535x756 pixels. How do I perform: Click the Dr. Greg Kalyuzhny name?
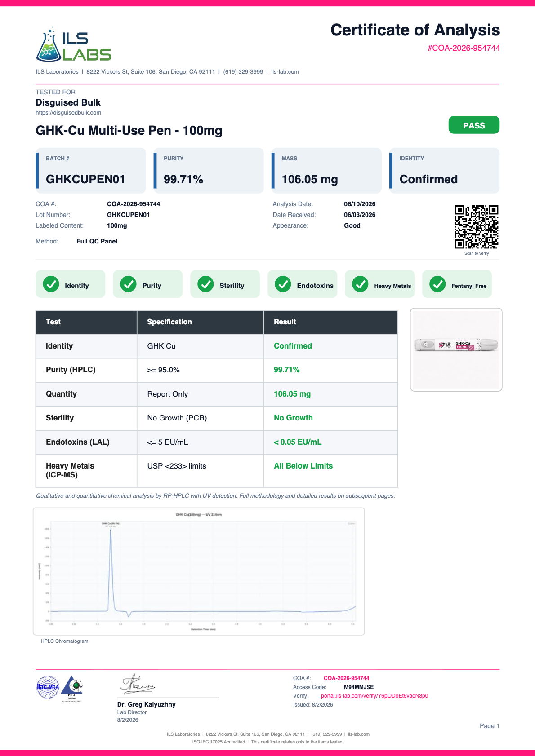pyautogui.click(x=147, y=704)
